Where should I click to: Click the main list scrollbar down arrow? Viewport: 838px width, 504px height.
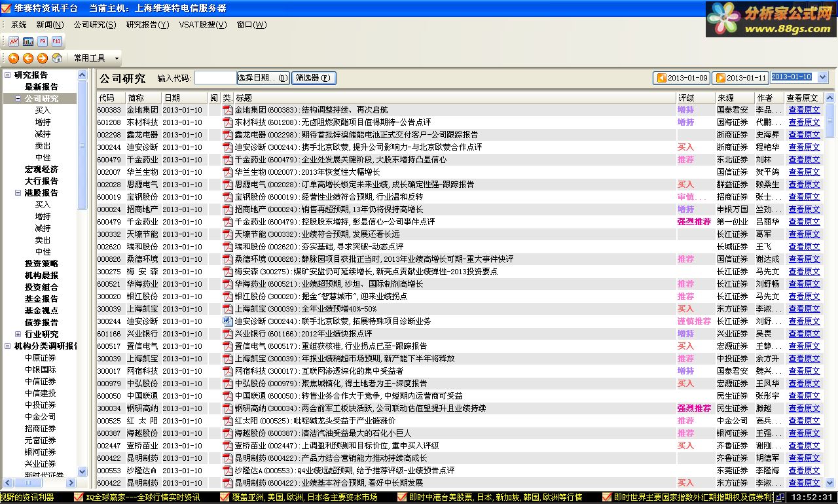coord(831,482)
